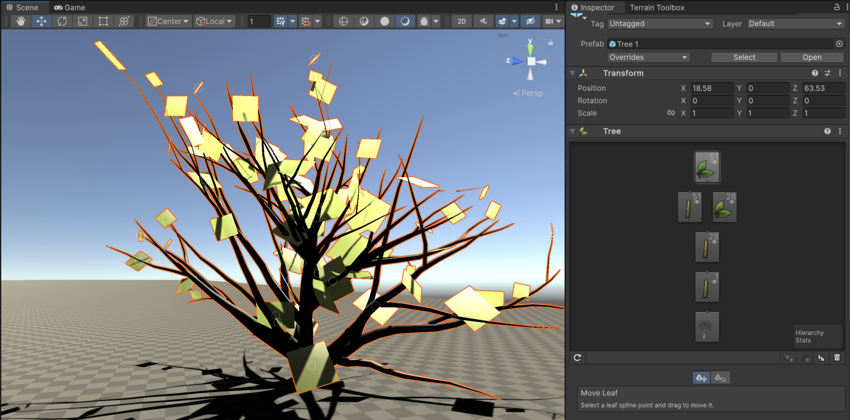Click the prefab Open button

[811, 57]
